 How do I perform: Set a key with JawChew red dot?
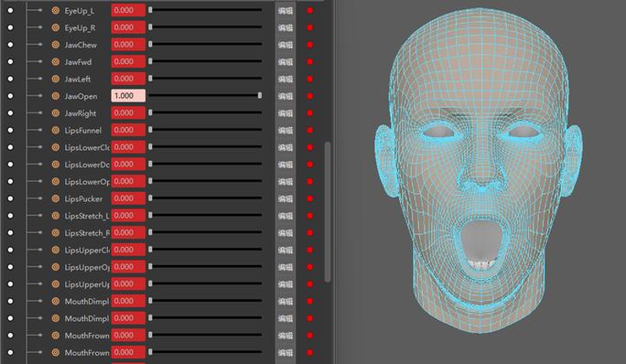tap(310, 45)
